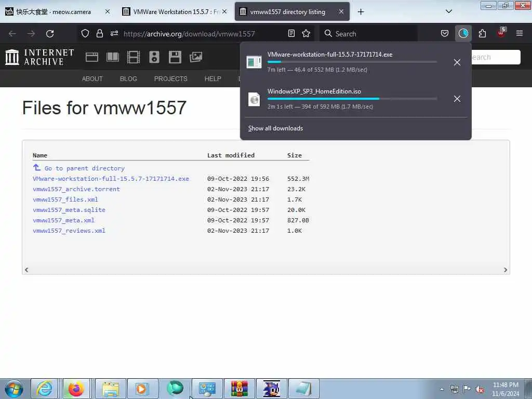Click the taskbar clock showing 11:48 PM
Viewport: 532px width, 399px height.
pyautogui.click(x=506, y=389)
